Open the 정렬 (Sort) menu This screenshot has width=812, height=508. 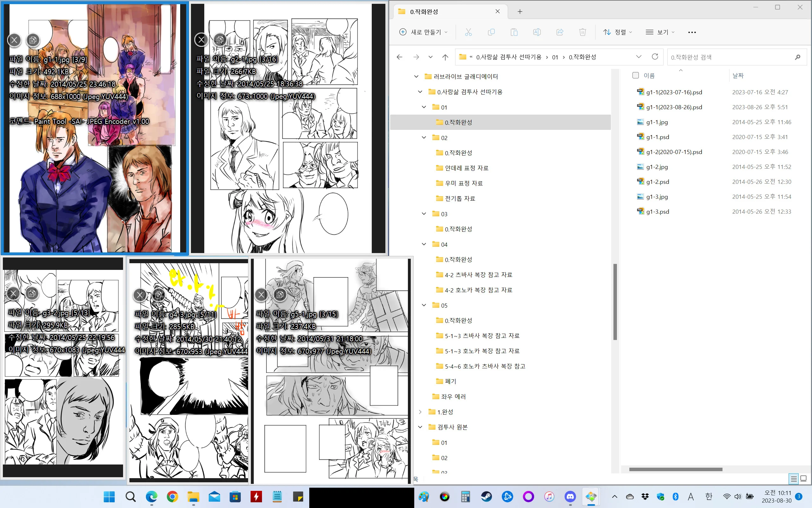coord(618,32)
